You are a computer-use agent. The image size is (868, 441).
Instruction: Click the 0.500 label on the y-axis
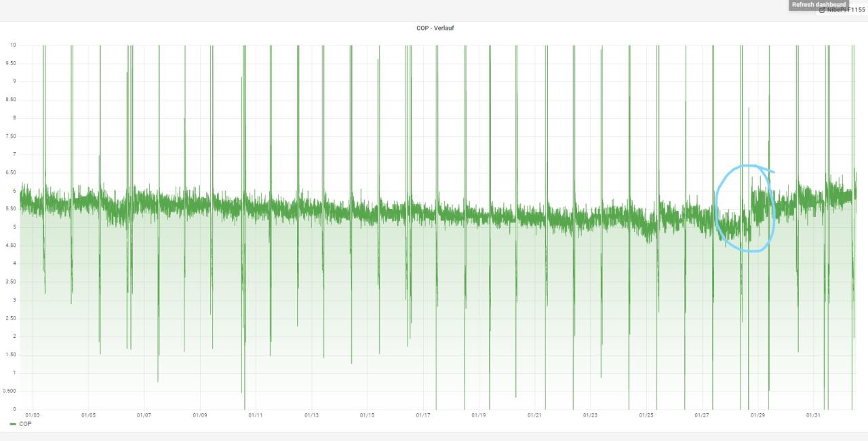[10, 391]
